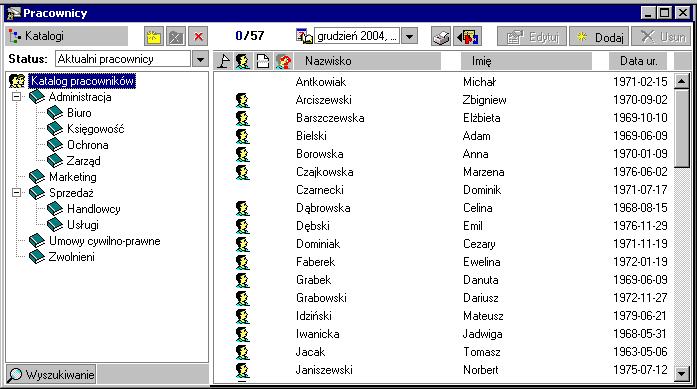Click the person icon in Janiszewski row

tap(243, 370)
